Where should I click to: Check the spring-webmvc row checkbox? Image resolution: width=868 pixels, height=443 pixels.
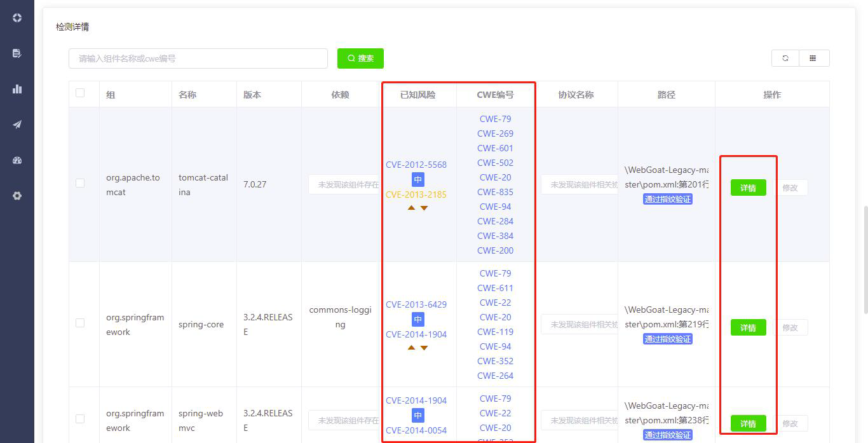coord(80,419)
